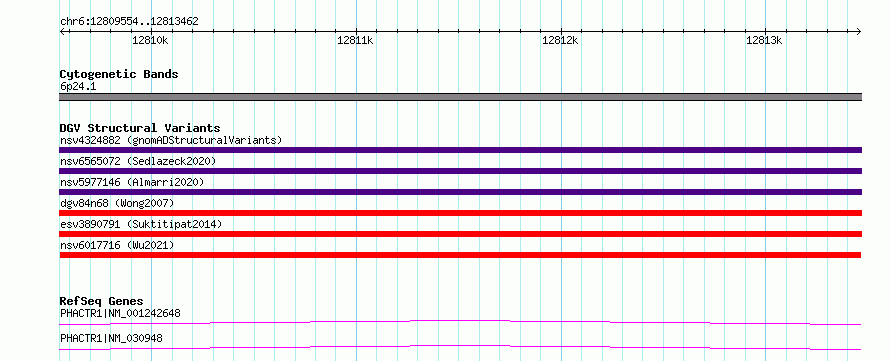Viewport: 890px width, 361px height.
Task: Click the magenta intron line of NM_030948
Action: pyautogui.click(x=460, y=347)
